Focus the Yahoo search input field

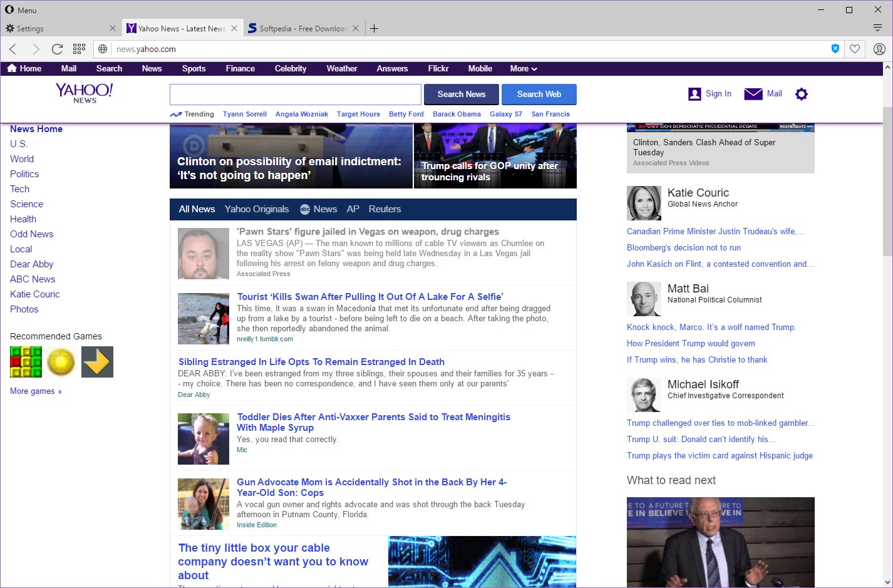[296, 95]
